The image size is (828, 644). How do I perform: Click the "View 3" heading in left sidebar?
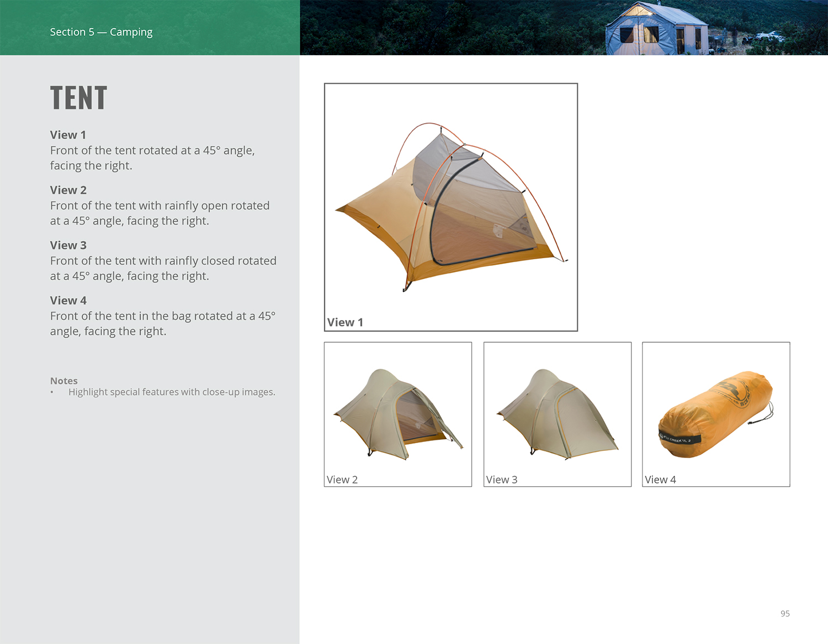[x=68, y=245]
